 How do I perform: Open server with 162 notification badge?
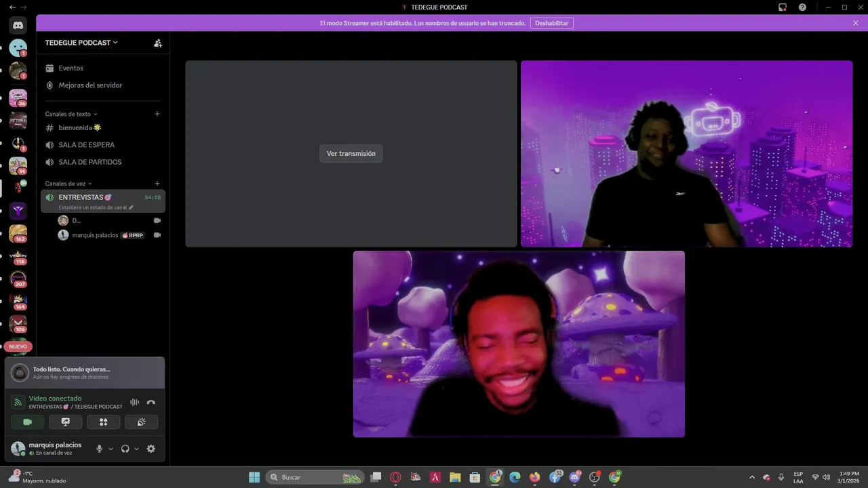point(18,234)
